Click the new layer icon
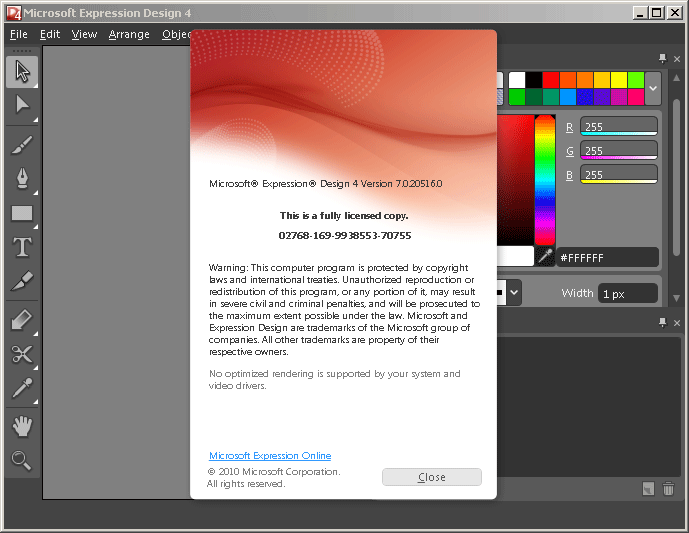 648,489
